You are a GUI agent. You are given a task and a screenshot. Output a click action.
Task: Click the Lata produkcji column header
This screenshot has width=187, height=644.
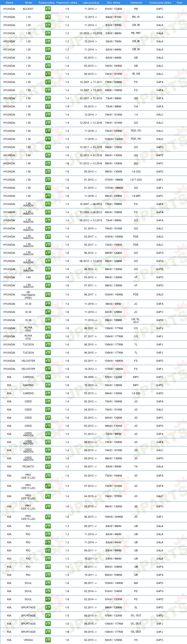(x=91, y=2)
